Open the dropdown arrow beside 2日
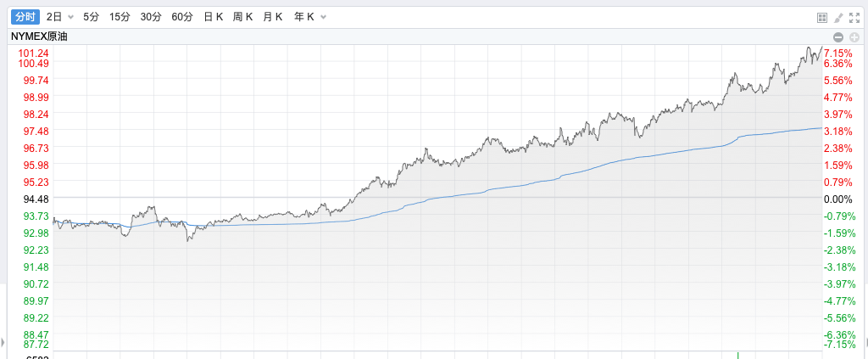 (70, 17)
